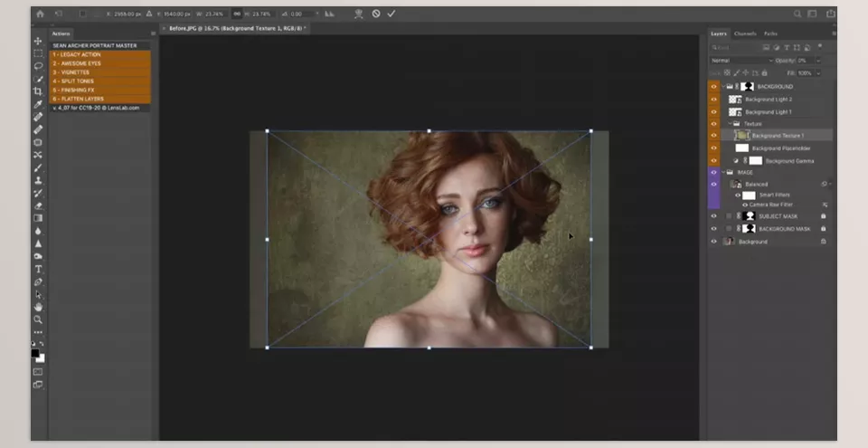Open the Normal blend mode dropdown
The width and height of the screenshot is (868, 448).
point(741,61)
